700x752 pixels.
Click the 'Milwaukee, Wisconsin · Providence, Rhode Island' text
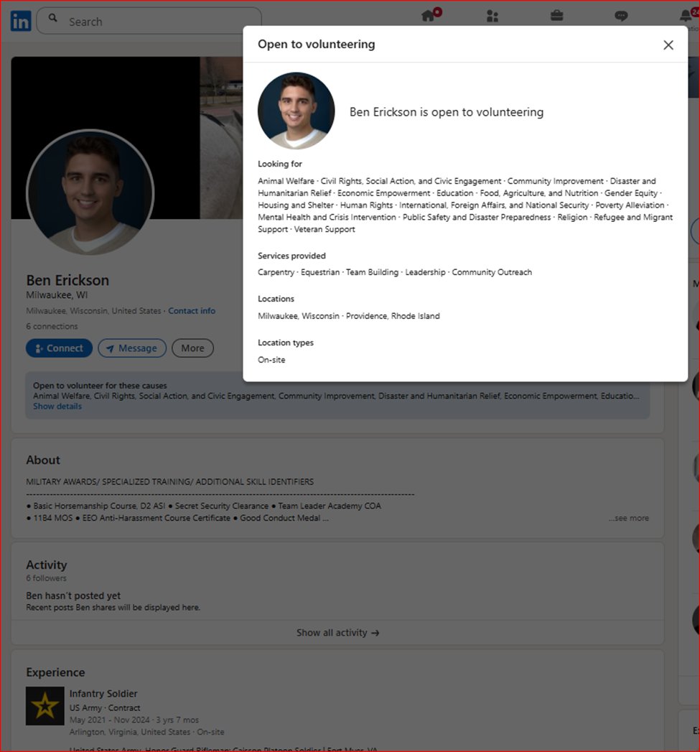348,316
